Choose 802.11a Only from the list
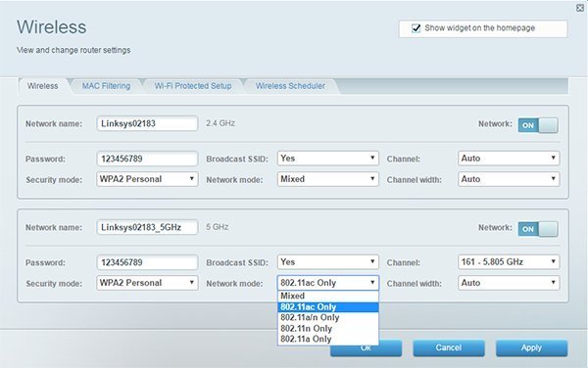The image size is (588, 368). pyautogui.click(x=327, y=340)
